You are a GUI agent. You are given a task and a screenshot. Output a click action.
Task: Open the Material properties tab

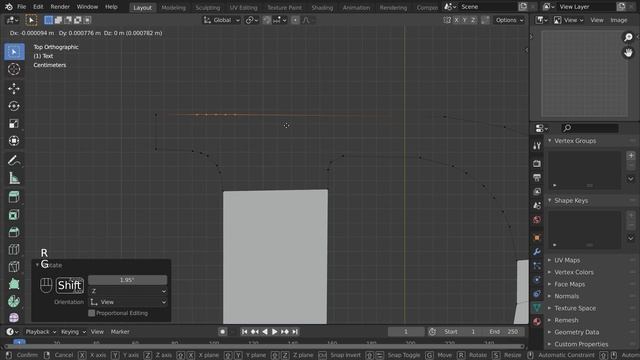point(537,321)
